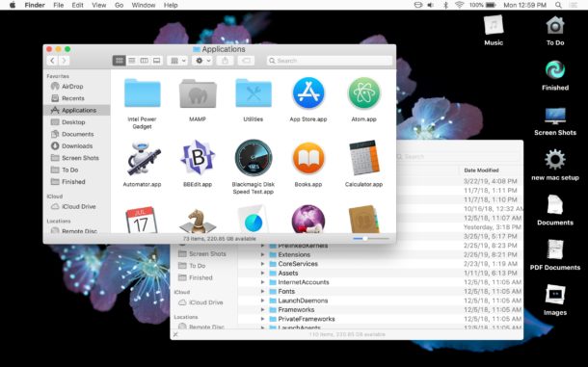Expand the Frameworks folder row
Image resolution: width=588 pixels, height=367 pixels.
point(263,309)
